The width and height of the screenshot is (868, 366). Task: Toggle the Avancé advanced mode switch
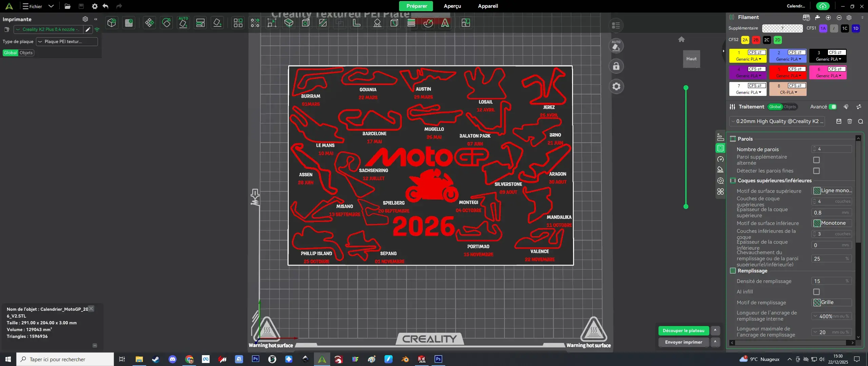click(832, 107)
